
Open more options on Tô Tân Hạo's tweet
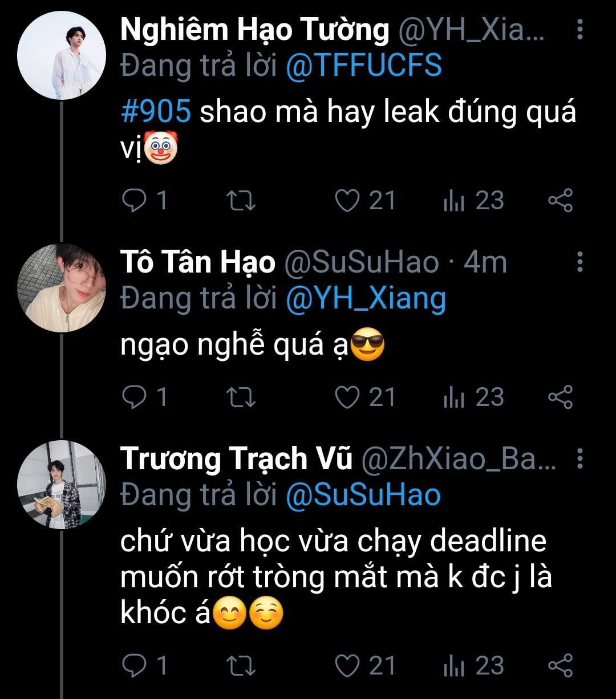click(579, 262)
